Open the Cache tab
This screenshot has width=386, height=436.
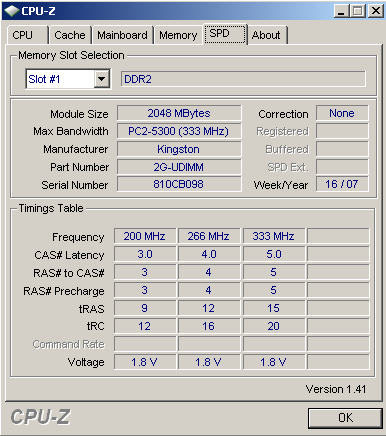(70, 35)
